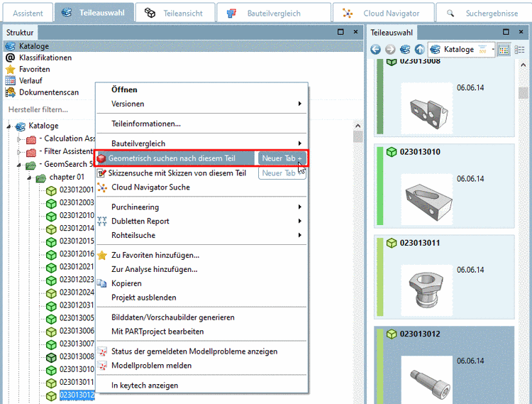
Task: Choose Mit PARTproject bearbeiten
Action: click(157, 332)
